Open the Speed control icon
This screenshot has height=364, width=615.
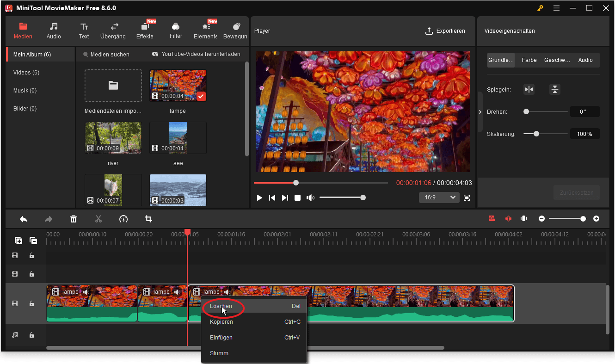click(123, 219)
